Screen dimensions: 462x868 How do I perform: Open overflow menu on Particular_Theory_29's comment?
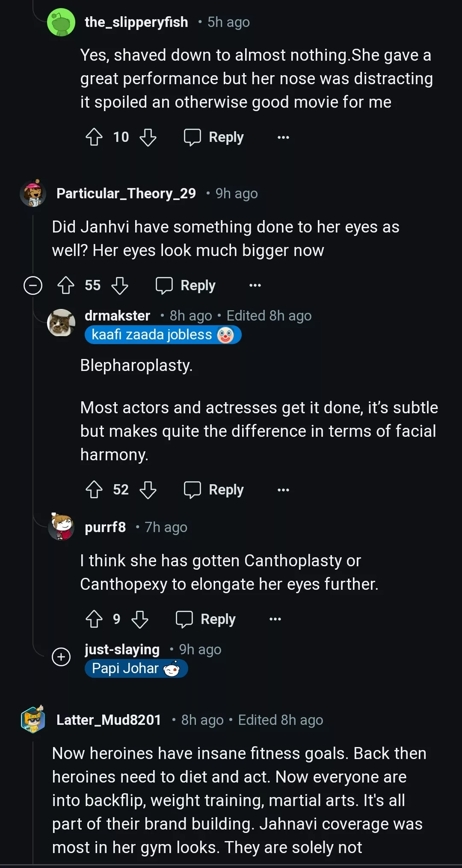point(255,285)
